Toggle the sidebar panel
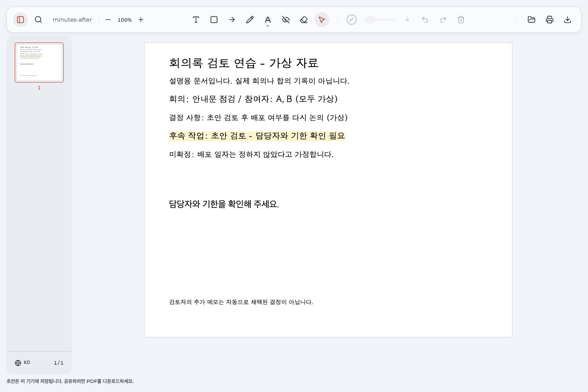The height and width of the screenshot is (392, 588). click(20, 20)
